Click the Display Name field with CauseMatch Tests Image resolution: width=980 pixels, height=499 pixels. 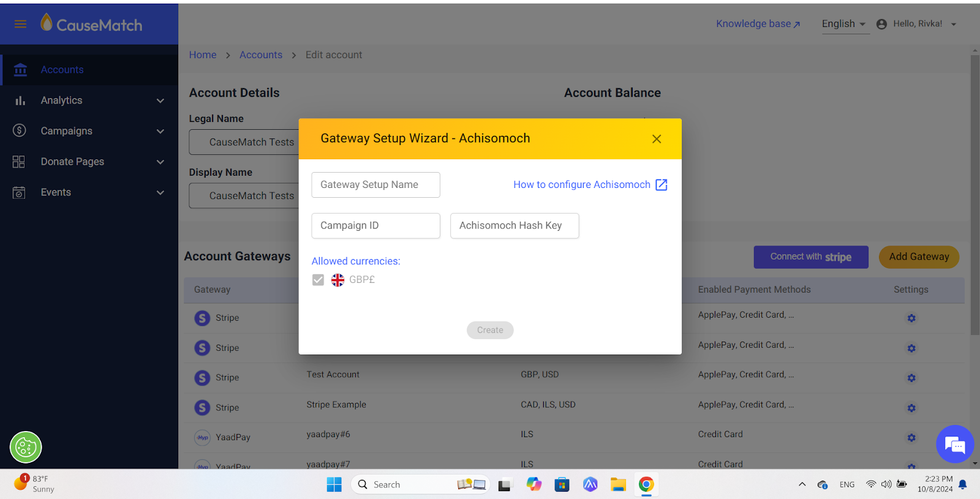pos(244,196)
